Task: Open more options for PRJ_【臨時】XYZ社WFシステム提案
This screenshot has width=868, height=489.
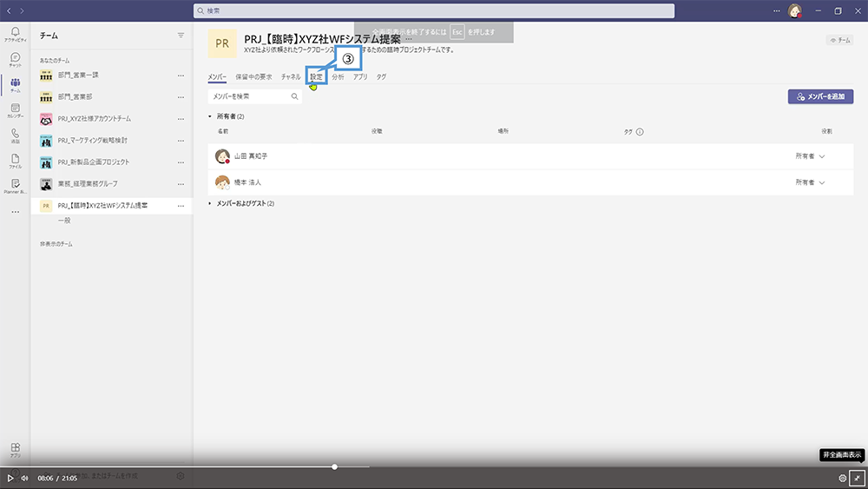Action: click(181, 206)
